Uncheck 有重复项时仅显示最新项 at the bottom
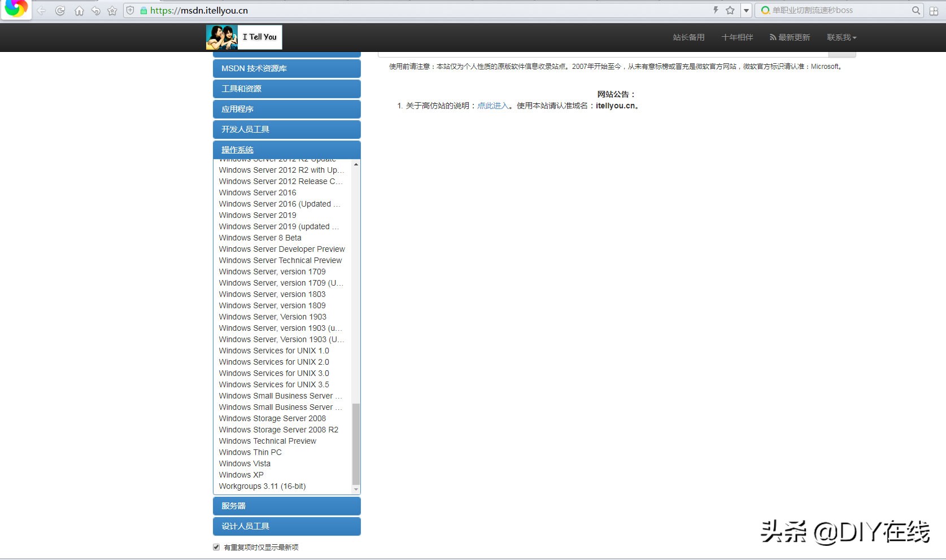Screen dimensions: 946x560 pos(216,546)
